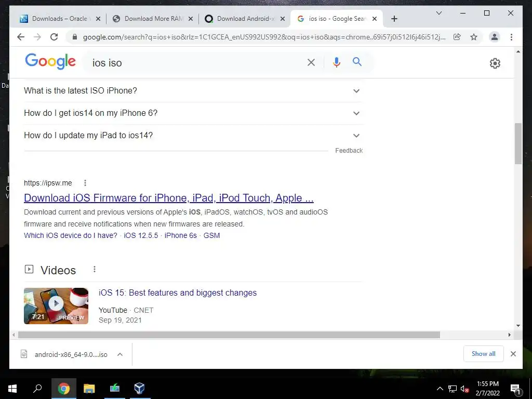Screen dimensions: 532x399
Task: Click the Google search input field
Action: click(x=197, y=63)
